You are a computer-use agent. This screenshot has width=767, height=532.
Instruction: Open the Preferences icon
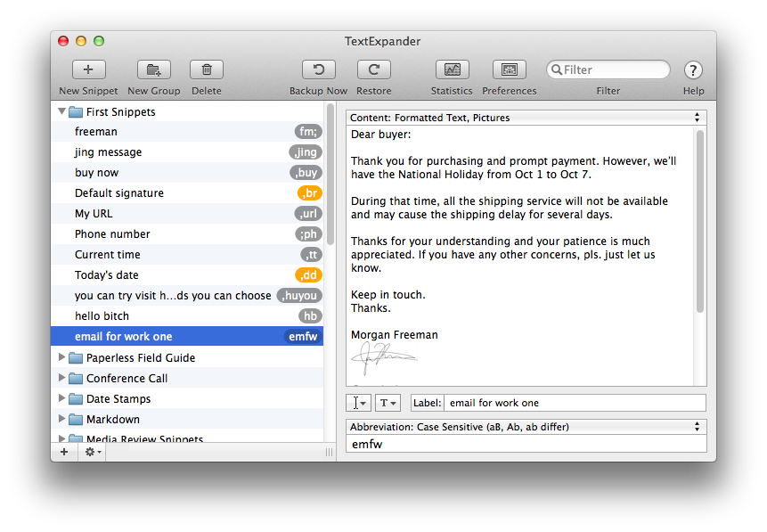510,70
